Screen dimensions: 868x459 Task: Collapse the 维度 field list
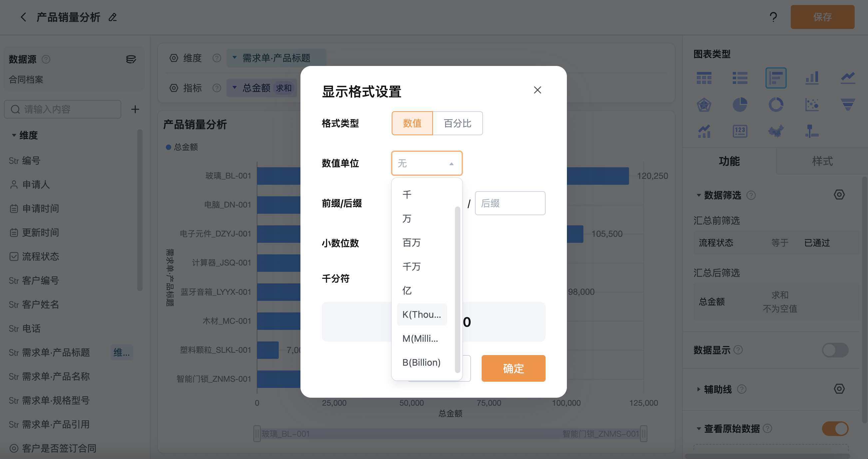(x=14, y=136)
